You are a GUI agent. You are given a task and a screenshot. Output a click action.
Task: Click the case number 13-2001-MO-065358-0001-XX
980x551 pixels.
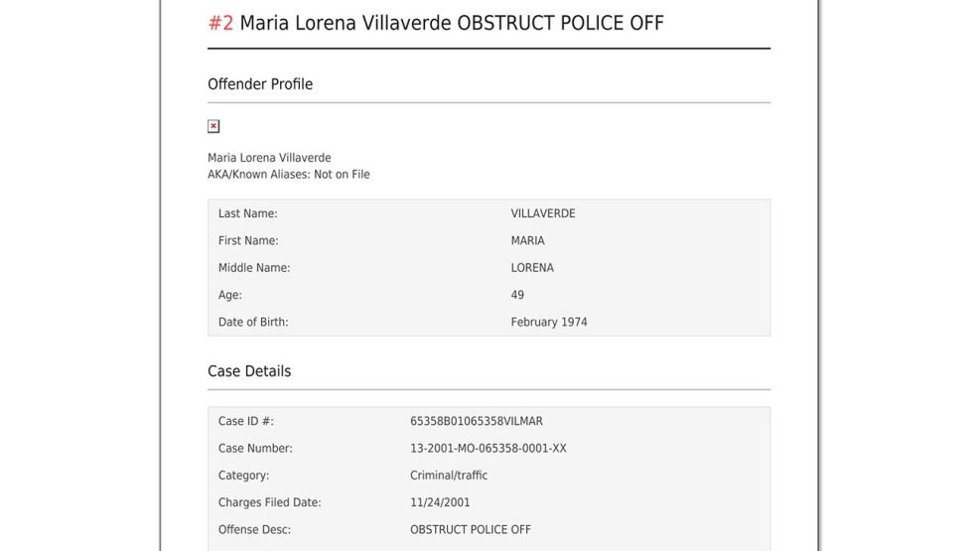pyautogui.click(x=489, y=449)
